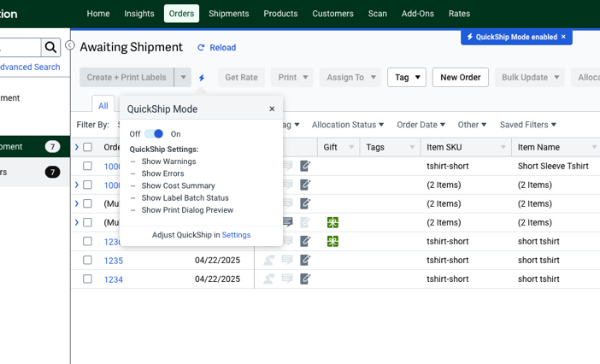Close the QuickShip Mode popup
The image size is (600, 364).
click(x=272, y=109)
